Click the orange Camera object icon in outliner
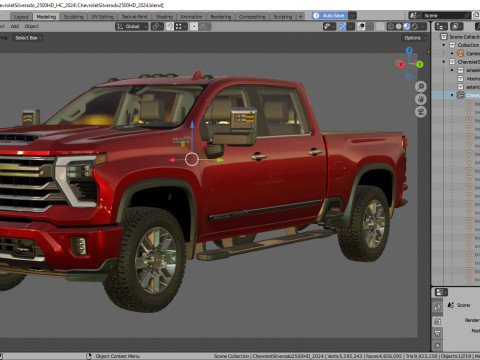480x360 pixels. pos(461,53)
